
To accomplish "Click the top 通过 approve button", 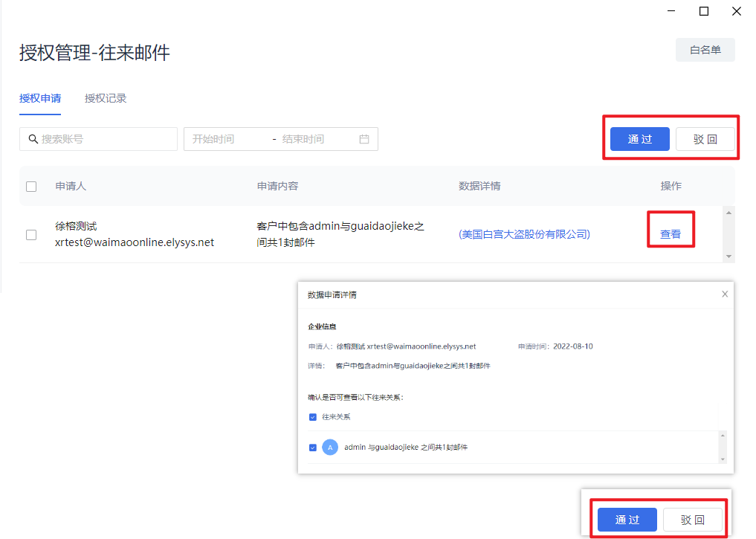I will (639, 139).
